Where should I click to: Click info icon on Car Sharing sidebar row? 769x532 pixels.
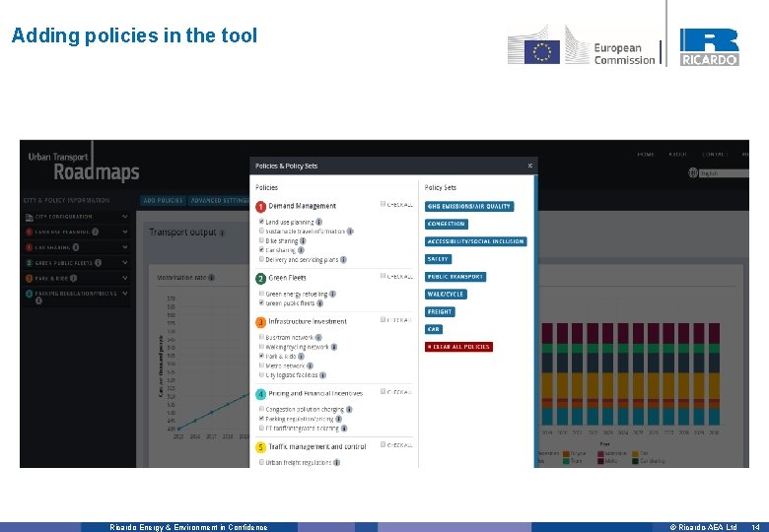coord(76,247)
